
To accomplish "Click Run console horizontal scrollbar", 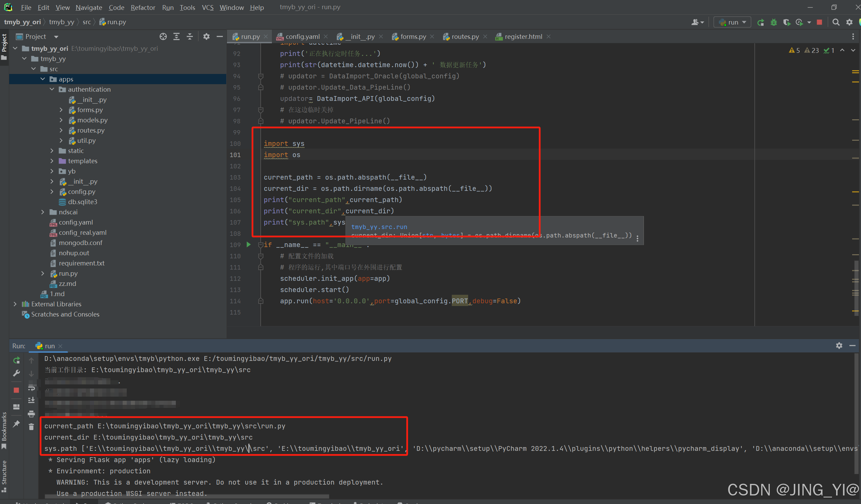I will pos(187,497).
